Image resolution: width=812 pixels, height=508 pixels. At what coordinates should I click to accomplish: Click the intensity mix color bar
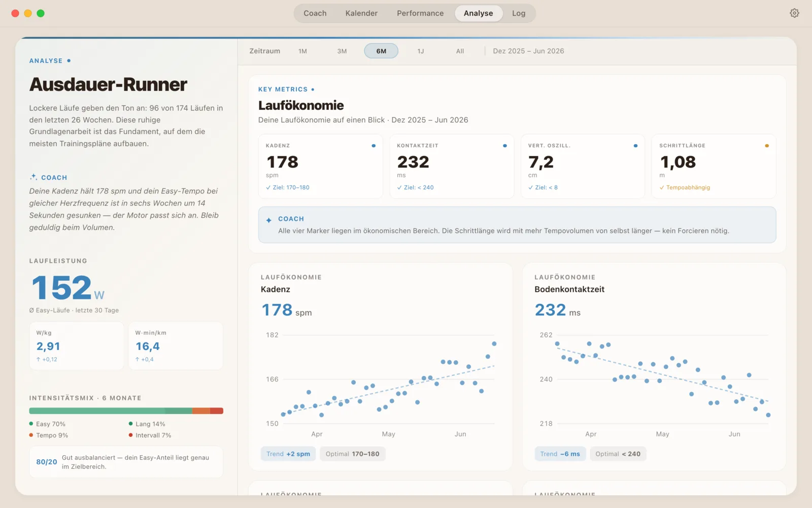[126, 411]
